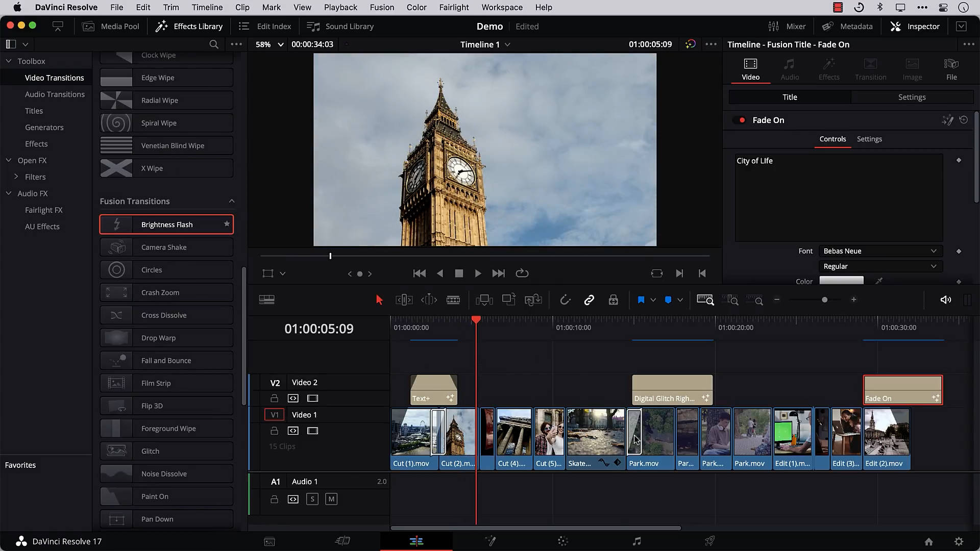Screen dimensions: 980x551
Task: Lock the Video 2 track
Action: click(x=274, y=398)
